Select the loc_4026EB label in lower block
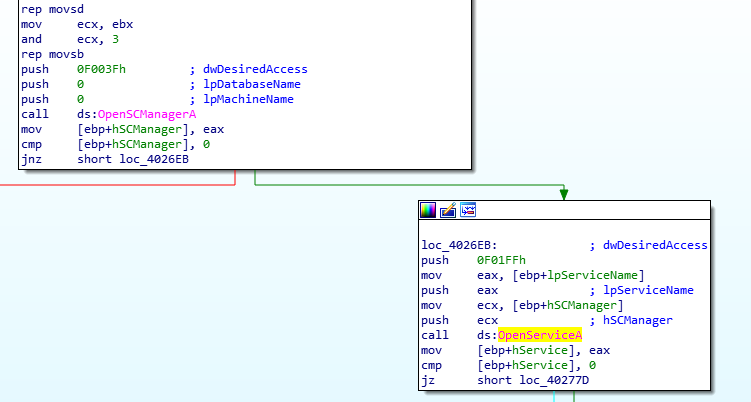The height and width of the screenshot is (402, 751). coord(459,245)
